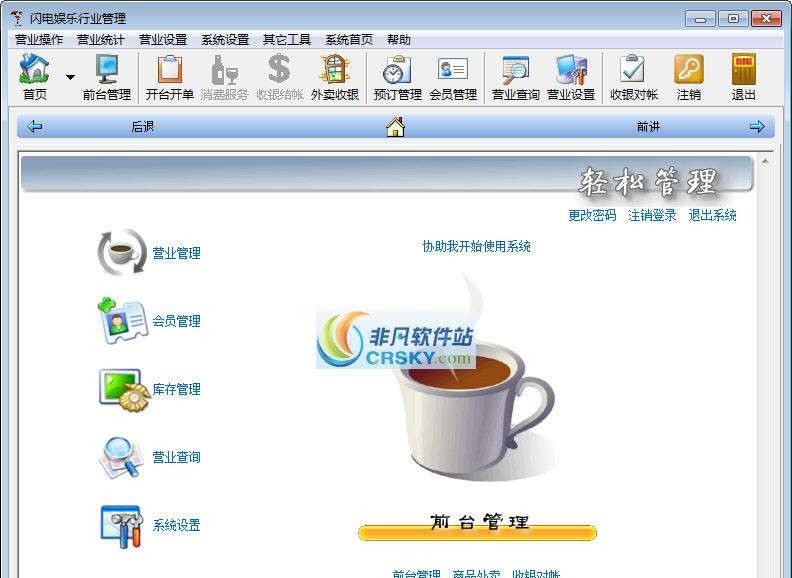The height and width of the screenshot is (578, 792).
Task: Open the 帮助 menu
Action: [399, 39]
